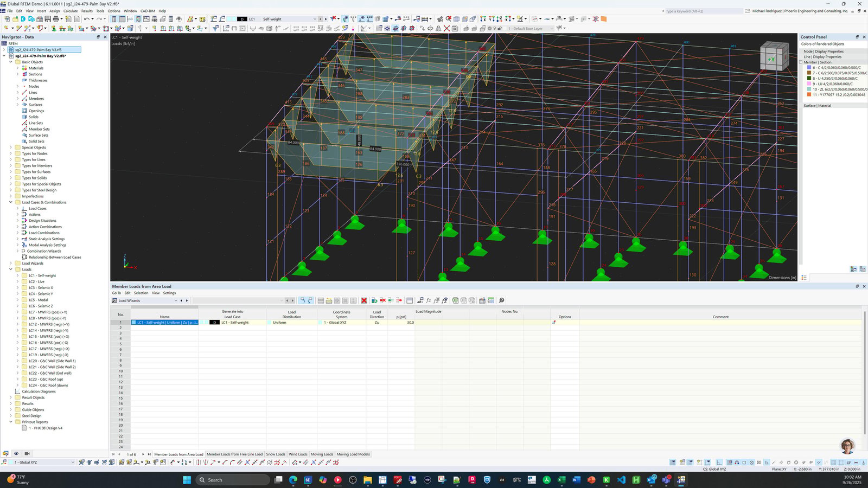Screen dimensions: 868x488
Task: Open the LC1 Self-weight load case dropdown
Action: click(x=315, y=19)
